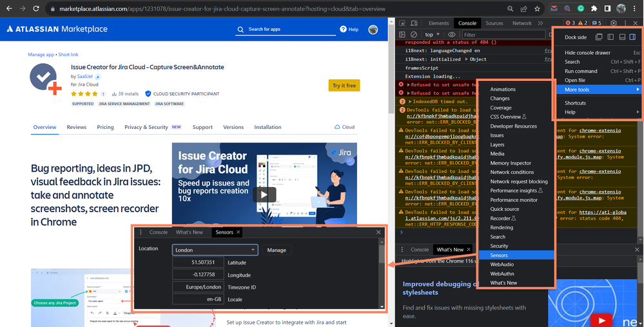Select the Elements tab in DevTools

[x=438, y=23]
